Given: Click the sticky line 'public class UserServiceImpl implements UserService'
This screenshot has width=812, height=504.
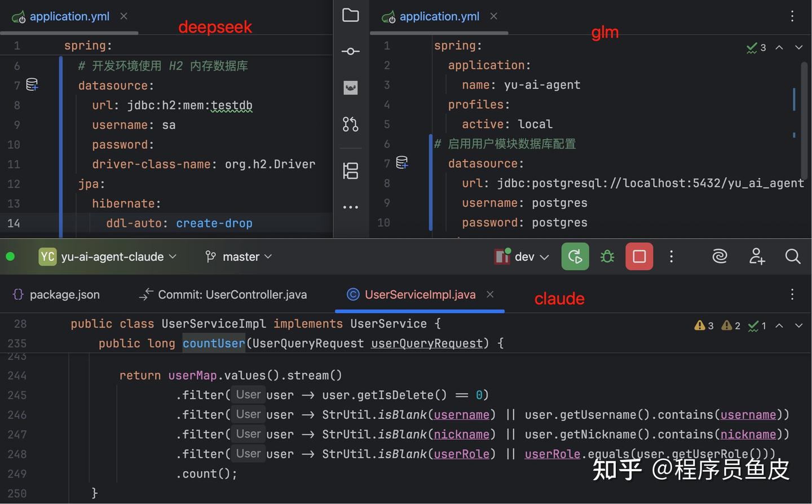Looking at the screenshot, I should point(255,324).
